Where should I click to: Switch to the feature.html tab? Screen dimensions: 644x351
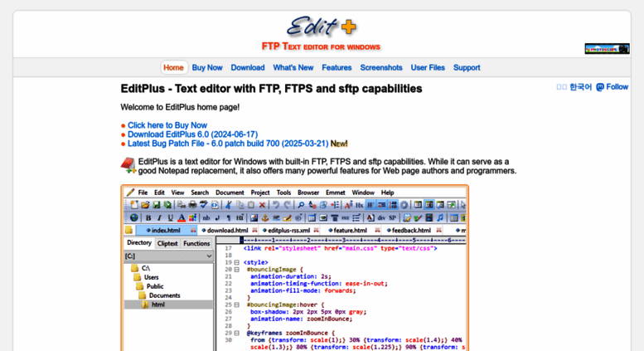tap(350, 230)
